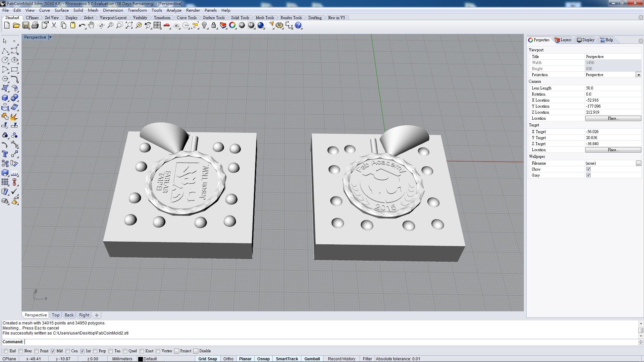Viewport: 644px width, 362px height.
Task: Enable the End osnap checkbox
Action: coord(6,351)
